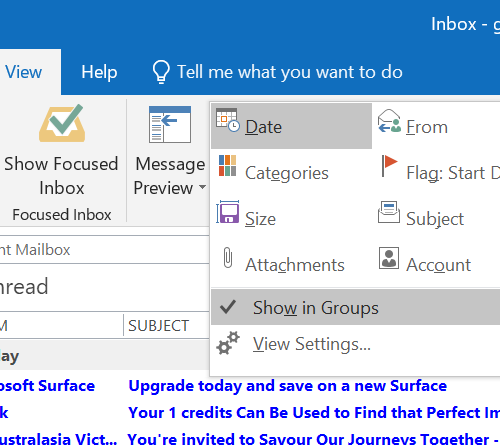Select the Date calendar icon arrangement
This screenshot has height=445, width=500.
(227, 120)
